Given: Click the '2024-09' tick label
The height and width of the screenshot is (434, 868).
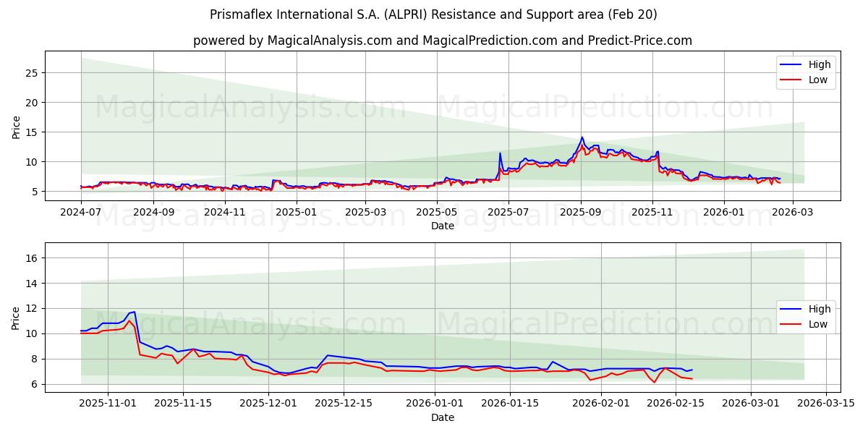Looking at the screenshot, I should point(154,212).
